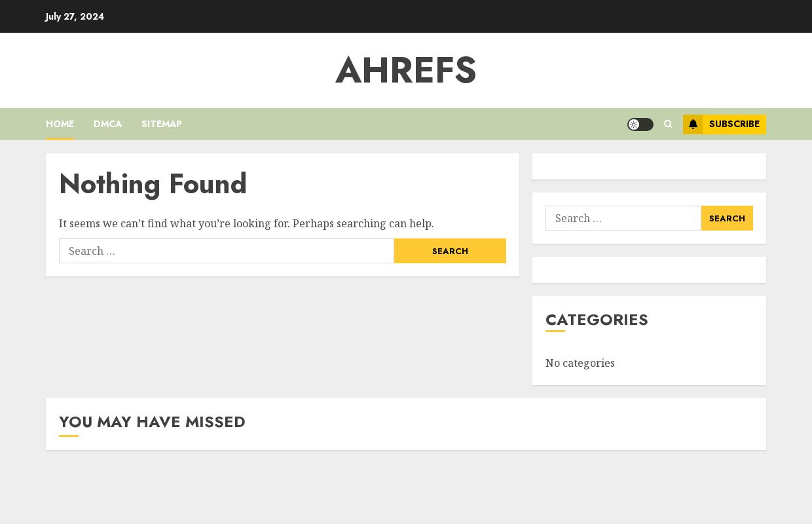812x524 pixels.
Task: Focus the sidebar search field
Action: click(x=623, y=218)
